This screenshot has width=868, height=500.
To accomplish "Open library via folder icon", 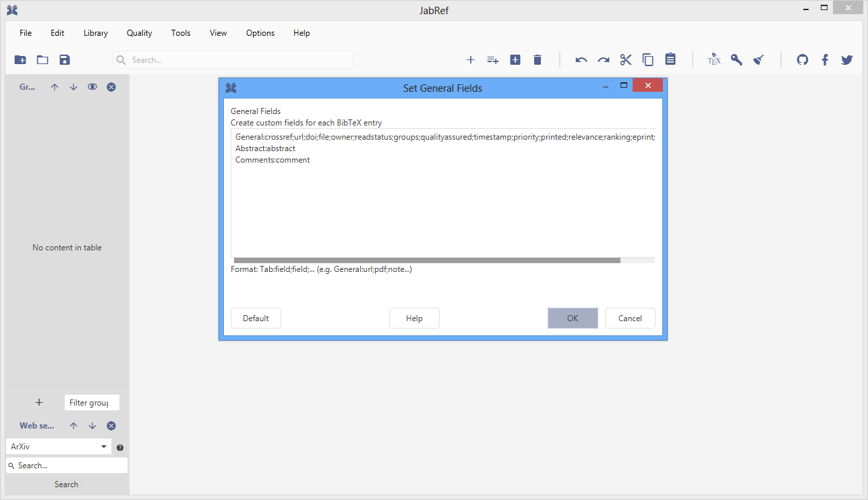I will [42, 60].
